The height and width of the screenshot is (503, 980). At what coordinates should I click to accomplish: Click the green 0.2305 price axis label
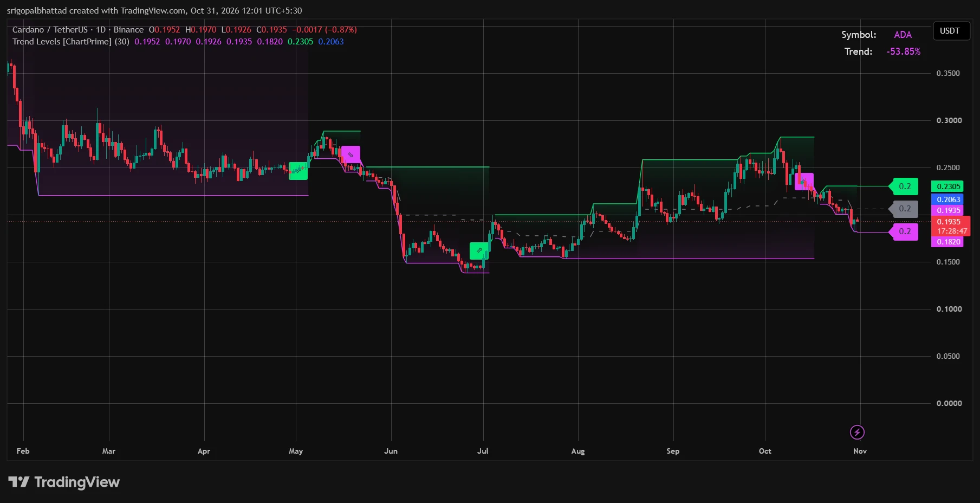coord(947,186)
